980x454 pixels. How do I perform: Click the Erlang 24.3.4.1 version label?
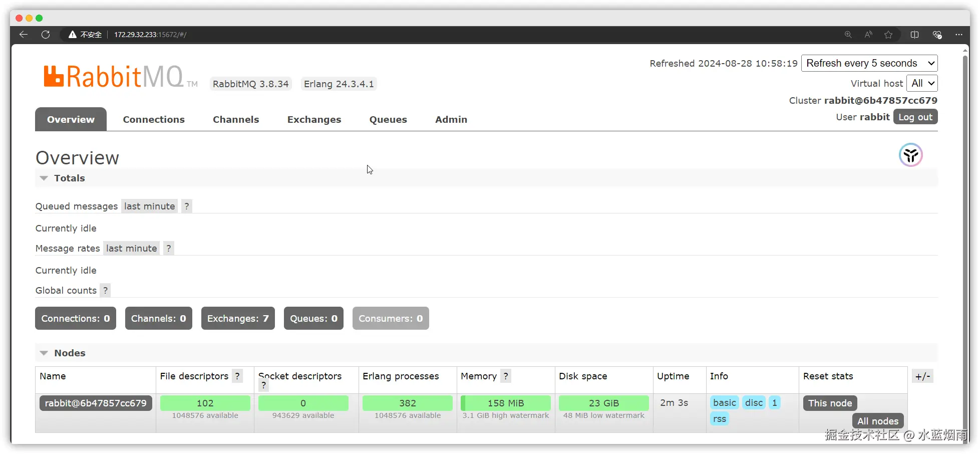point(339,84)
